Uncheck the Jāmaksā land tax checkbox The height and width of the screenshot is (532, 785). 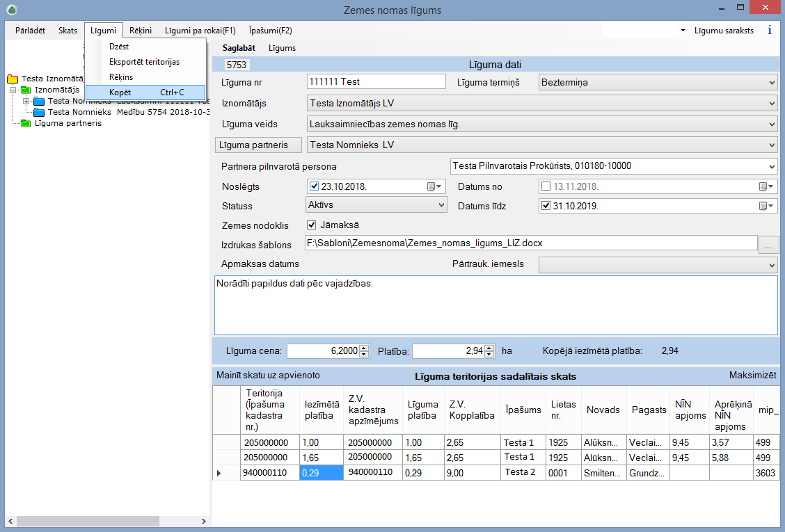[312, 225]
